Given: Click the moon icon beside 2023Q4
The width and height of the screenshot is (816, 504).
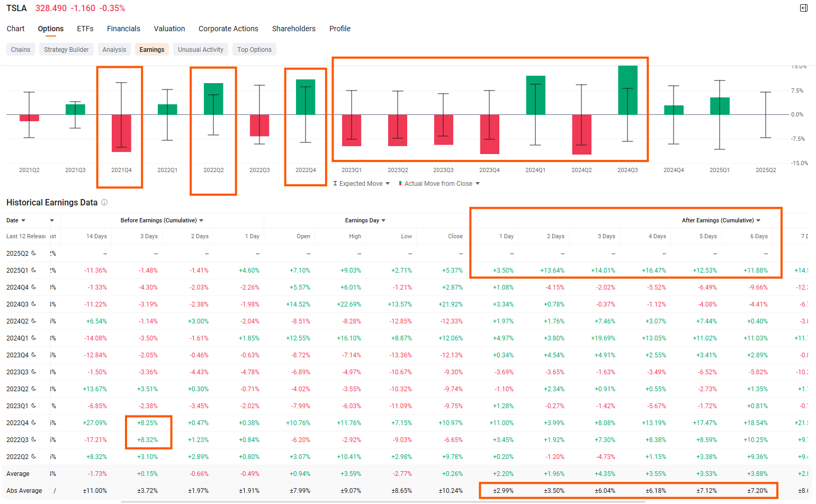Looking at the screenshot, I should click(x=33, y=355).
